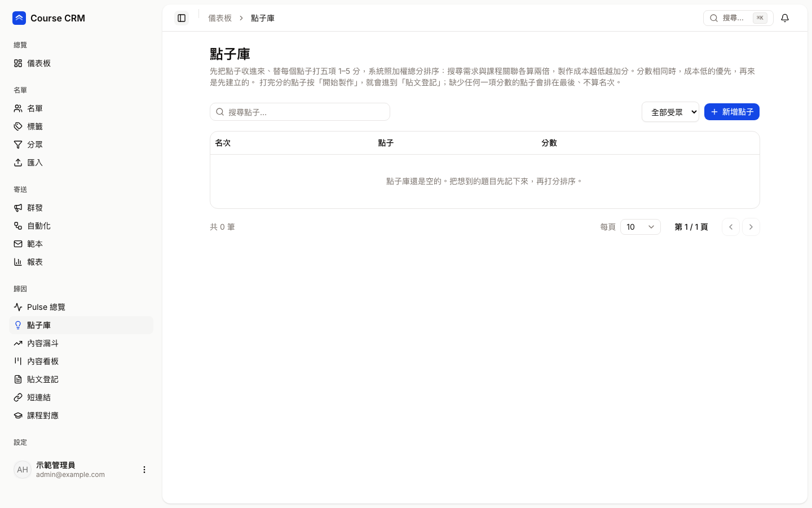Click the 標籤 tag icon
The width and height of the screenshot is (812, 508).
[x=18, y=126]
